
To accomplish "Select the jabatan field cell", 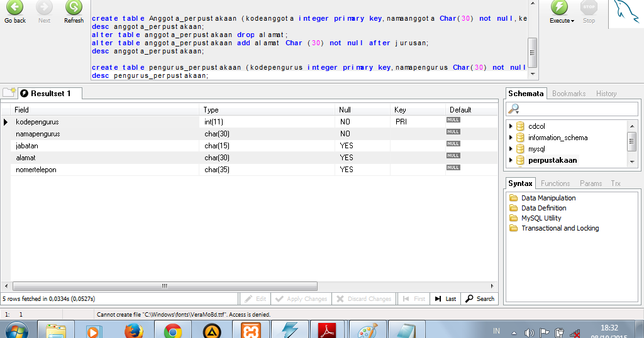I will tap(105, 146).
